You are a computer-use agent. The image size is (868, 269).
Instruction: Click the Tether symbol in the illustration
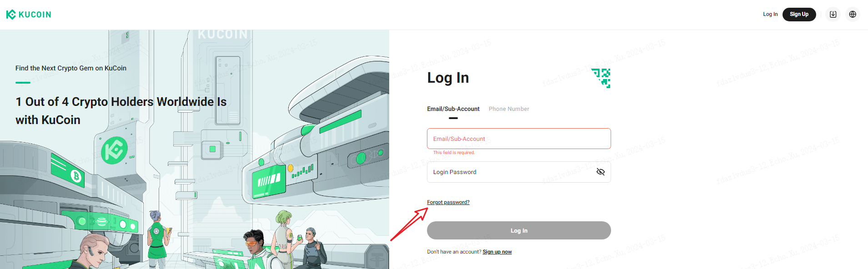pyautogui.click(x=377, y=258)
